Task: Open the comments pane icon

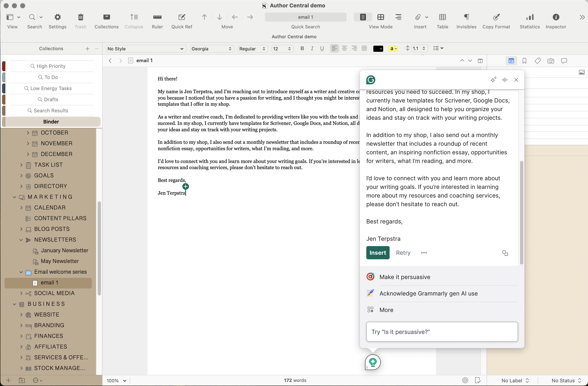Action: point(564,61)
